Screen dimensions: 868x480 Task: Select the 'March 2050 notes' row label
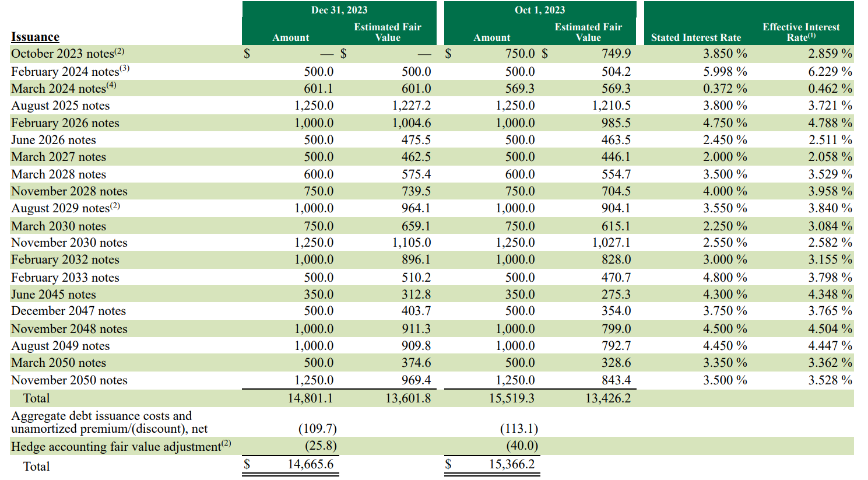coord(58,363)
